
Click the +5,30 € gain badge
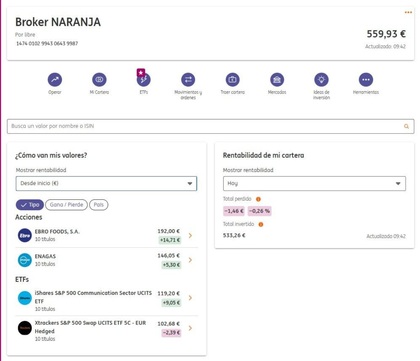(171, 265)
